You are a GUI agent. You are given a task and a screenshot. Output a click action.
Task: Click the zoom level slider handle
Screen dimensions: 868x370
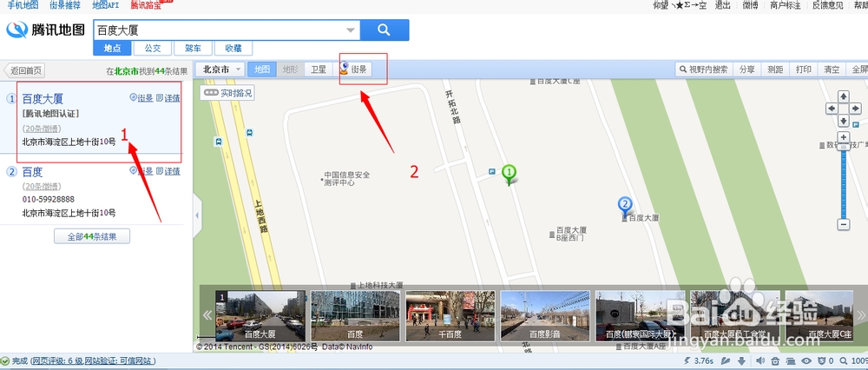point(843,147)
